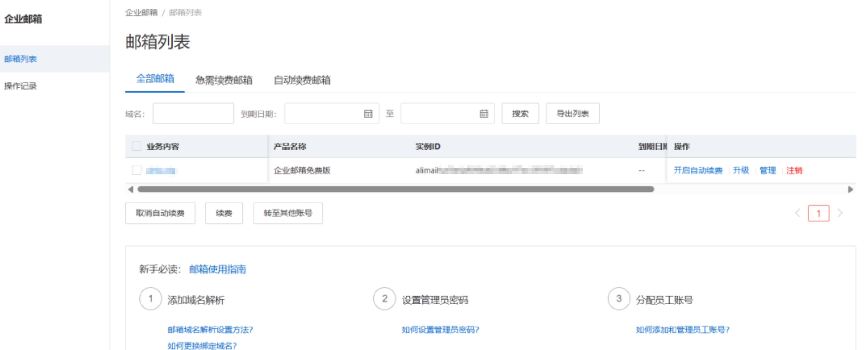The height and width of the screenshot is (350, 868).
Task: Click 转至其他账号 button
Action: [x=288, y=213]
